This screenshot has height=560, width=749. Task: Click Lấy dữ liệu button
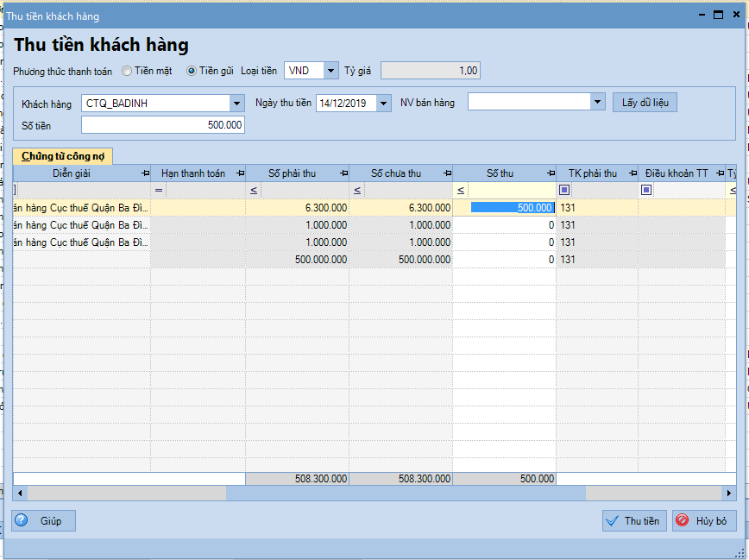click(645, 103)
